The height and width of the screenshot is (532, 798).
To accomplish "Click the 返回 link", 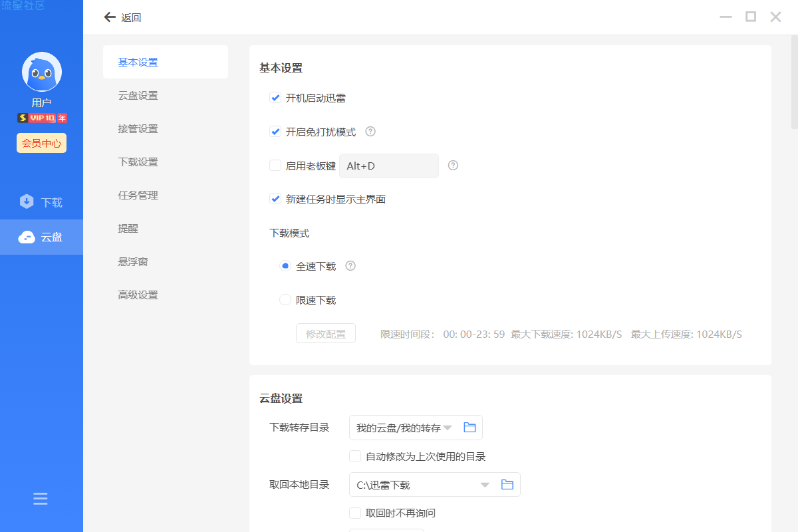I will coord(131,18).
